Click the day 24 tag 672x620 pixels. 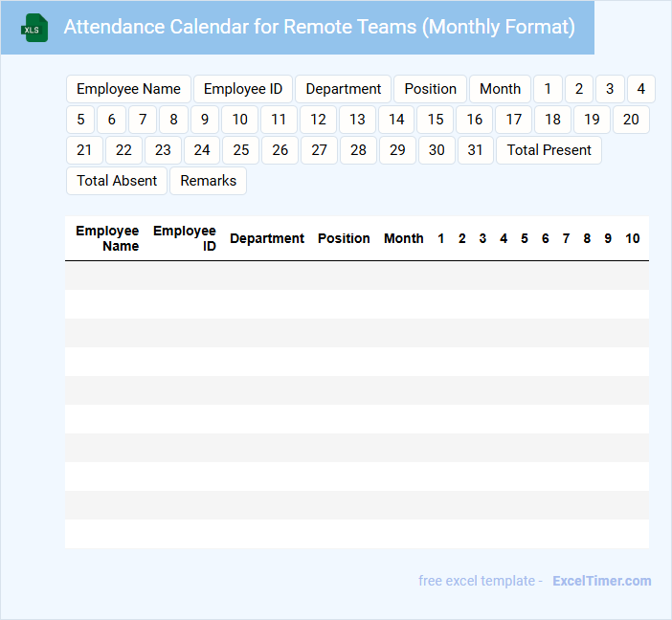pos(202,150)
